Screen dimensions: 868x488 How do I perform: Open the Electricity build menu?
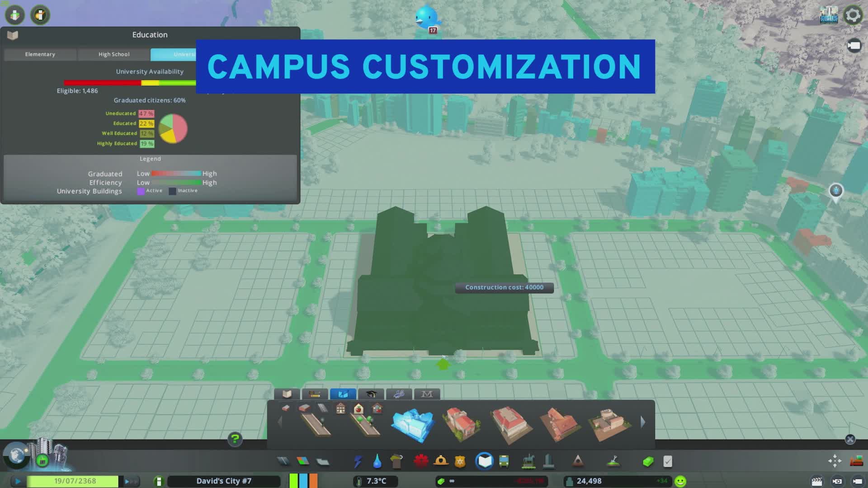[x=358, y=461]
